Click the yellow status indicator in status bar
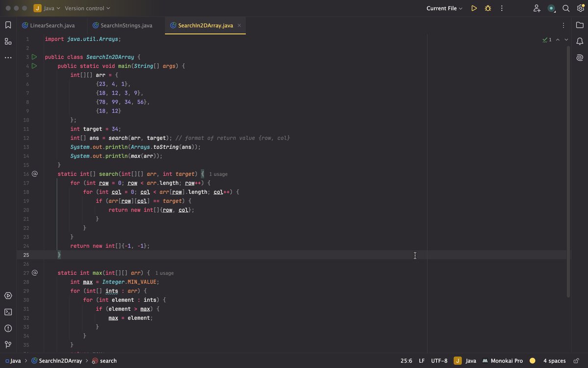This screenshot has height=368, width=588. point(533,361)
